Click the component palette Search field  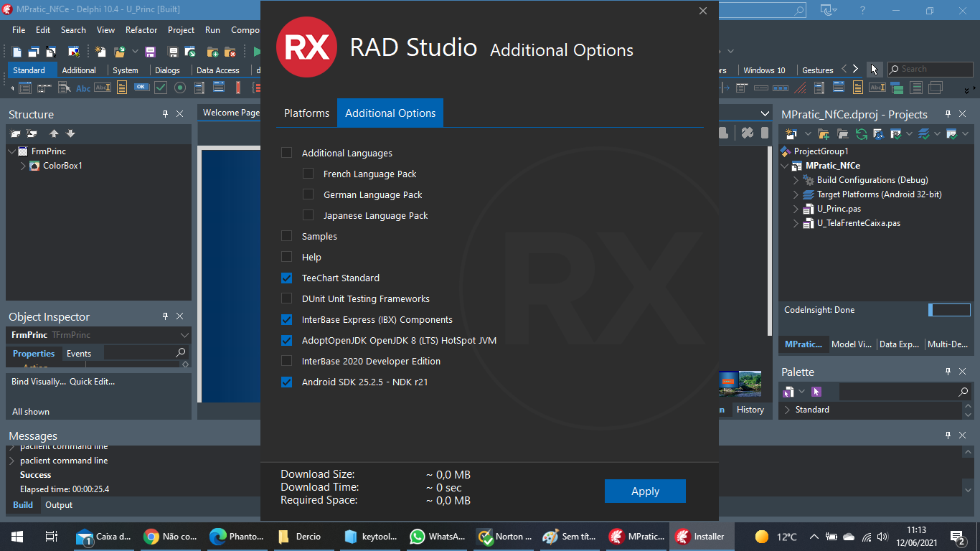(x=930, y=69)
